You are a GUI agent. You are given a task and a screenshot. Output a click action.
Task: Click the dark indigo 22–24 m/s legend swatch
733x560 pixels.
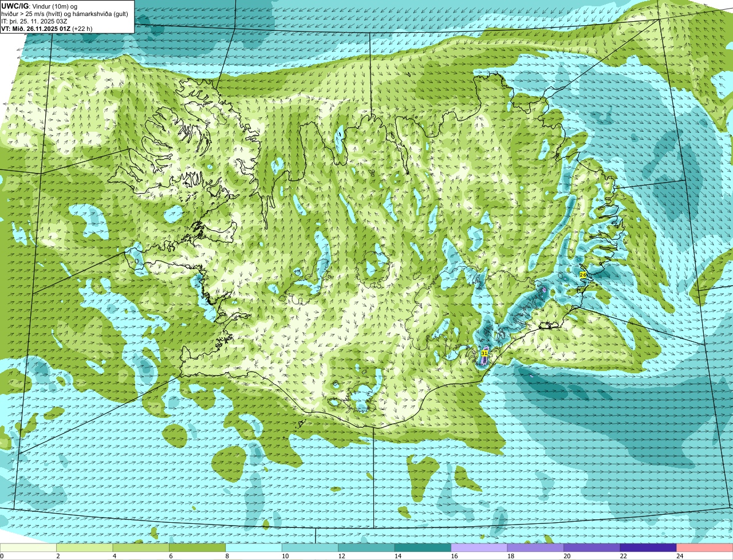click(648, 547)
